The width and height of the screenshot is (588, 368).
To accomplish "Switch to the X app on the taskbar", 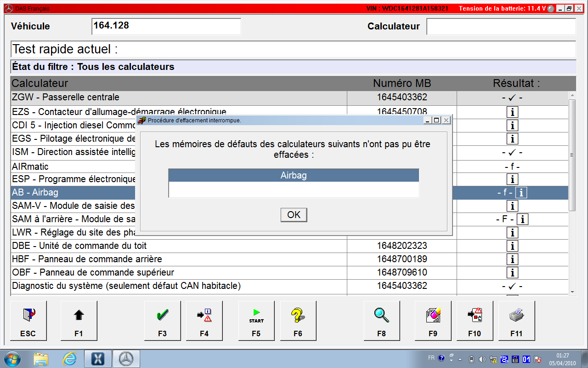I will point(98,359).
